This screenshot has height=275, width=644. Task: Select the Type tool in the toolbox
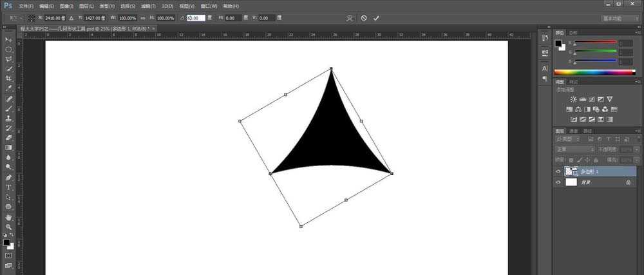pos(8,187)
